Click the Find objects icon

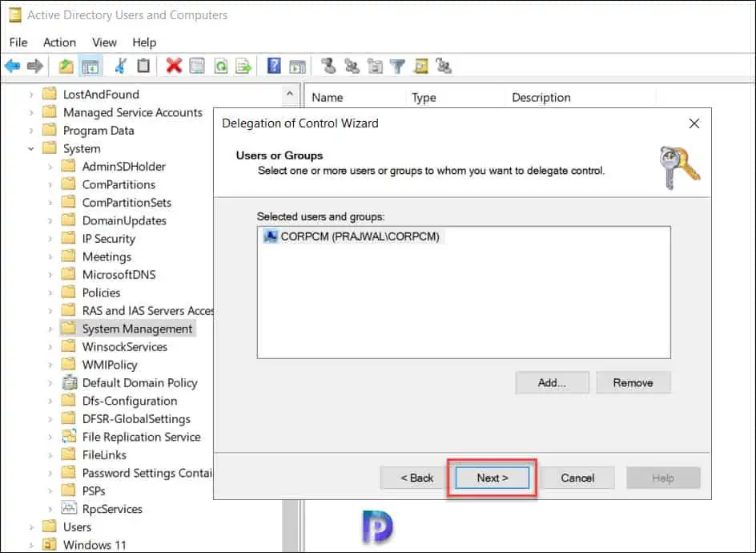point(420,66)
